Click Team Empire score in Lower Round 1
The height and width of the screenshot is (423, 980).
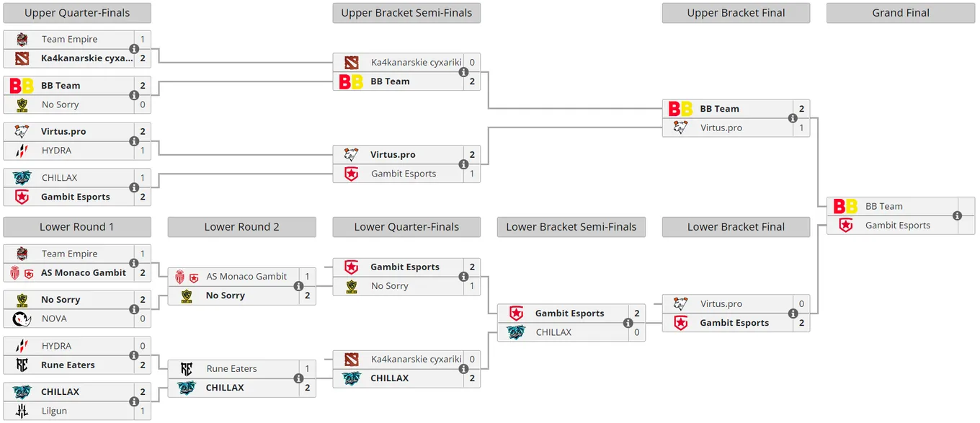click(x=143, y=254)
